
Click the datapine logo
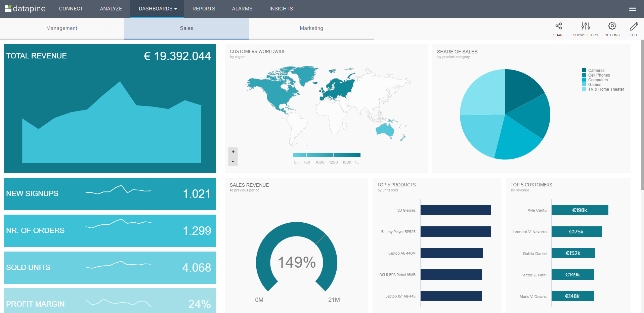[25, 9]
